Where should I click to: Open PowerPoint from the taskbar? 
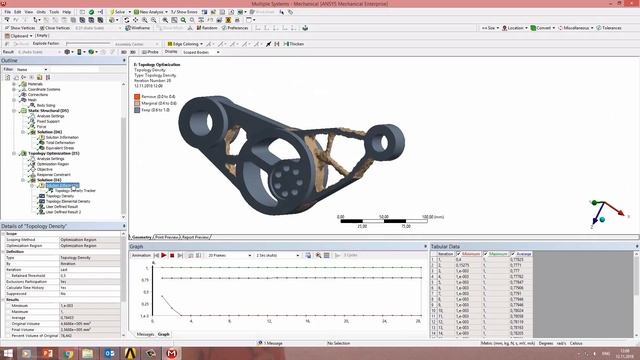coord(47,353)
